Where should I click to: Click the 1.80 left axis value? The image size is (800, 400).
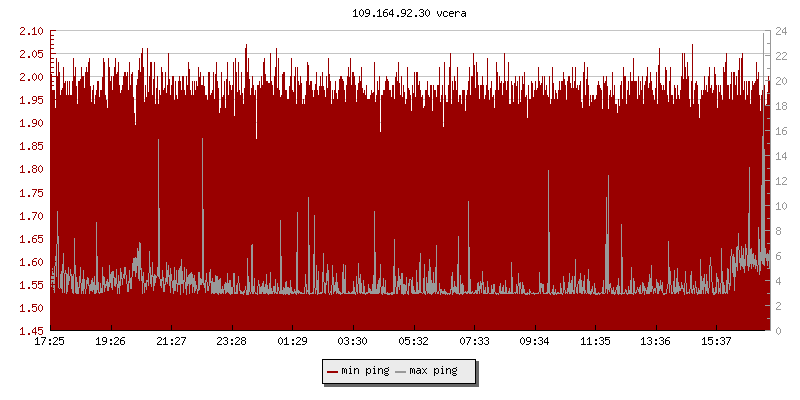pyautogui.click(x=31, y=170)
